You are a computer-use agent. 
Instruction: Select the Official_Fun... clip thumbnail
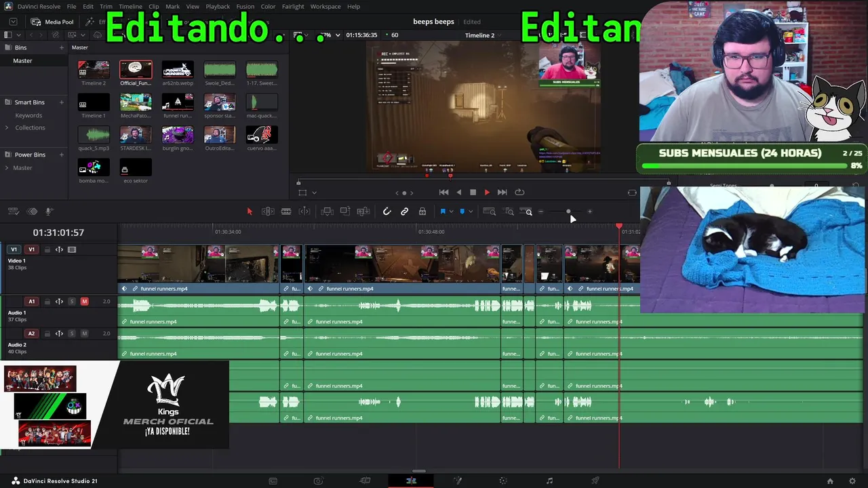tap(136, 69)
